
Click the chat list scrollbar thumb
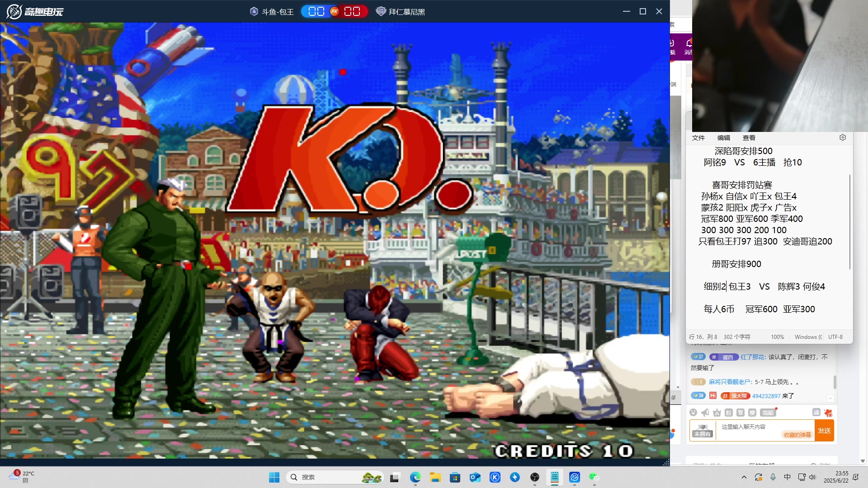[835, 382]
